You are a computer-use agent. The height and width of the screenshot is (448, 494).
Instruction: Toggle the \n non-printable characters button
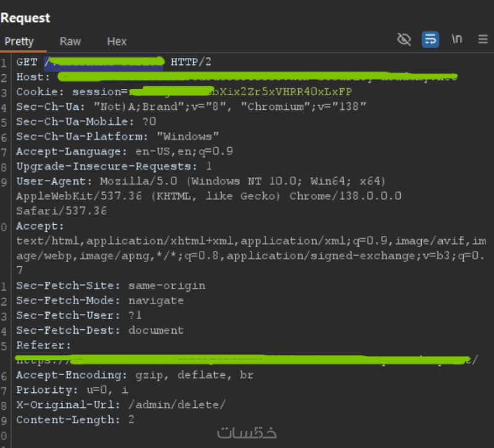coord(457,39)
